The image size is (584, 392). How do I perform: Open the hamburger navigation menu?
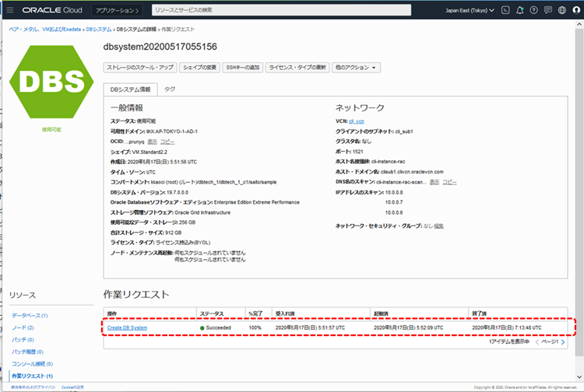(10, 10)
